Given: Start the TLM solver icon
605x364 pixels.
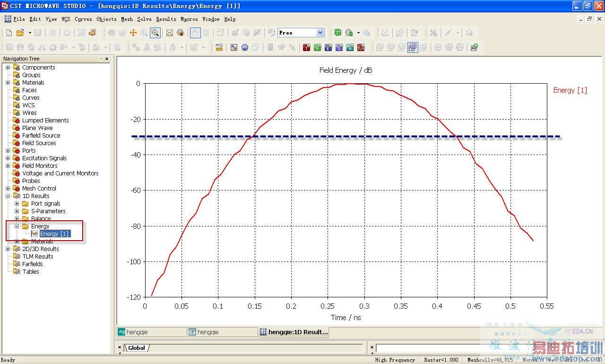Looking at the screenshot, I should 361,47.
